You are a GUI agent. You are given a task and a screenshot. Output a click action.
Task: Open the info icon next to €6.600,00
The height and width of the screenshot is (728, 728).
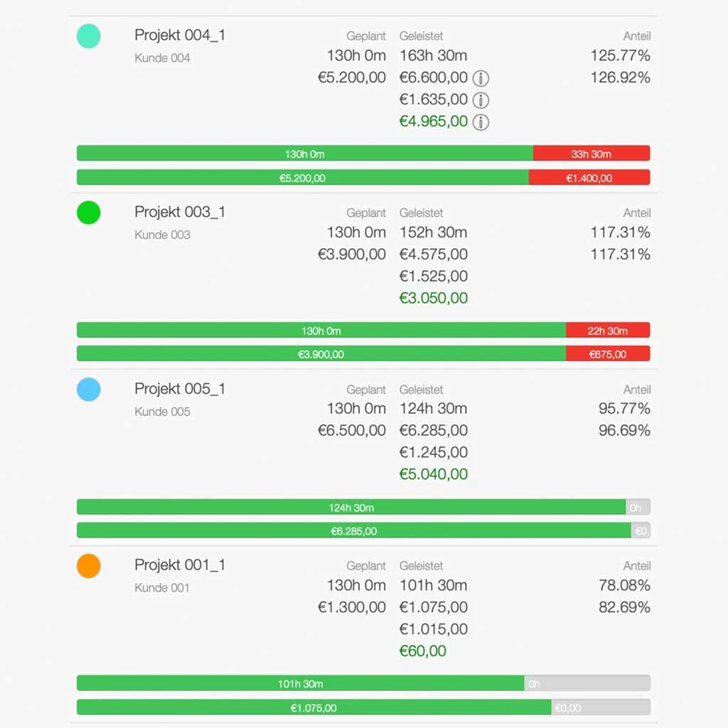tap(481, 78)
